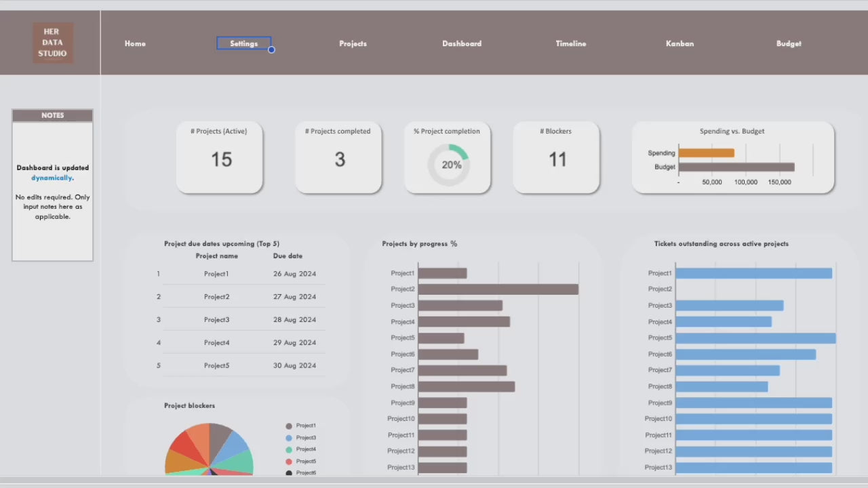Open the Home navigation tab
The height and width of the screenshot is (488, 868).
[135, 43]
